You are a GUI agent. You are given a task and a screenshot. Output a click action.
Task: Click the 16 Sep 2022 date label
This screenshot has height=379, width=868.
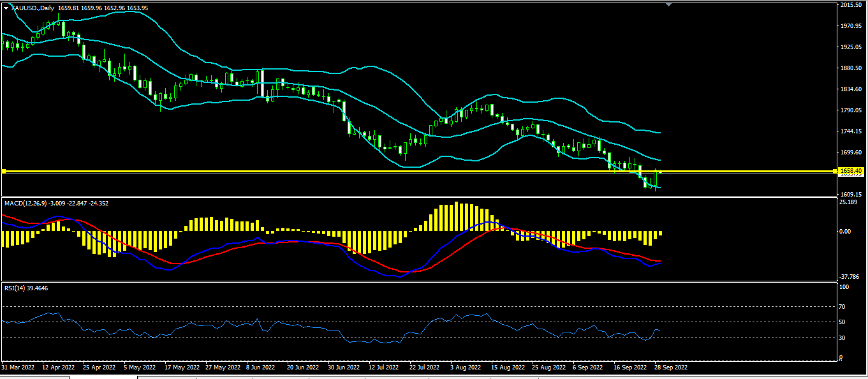point(629,368)
